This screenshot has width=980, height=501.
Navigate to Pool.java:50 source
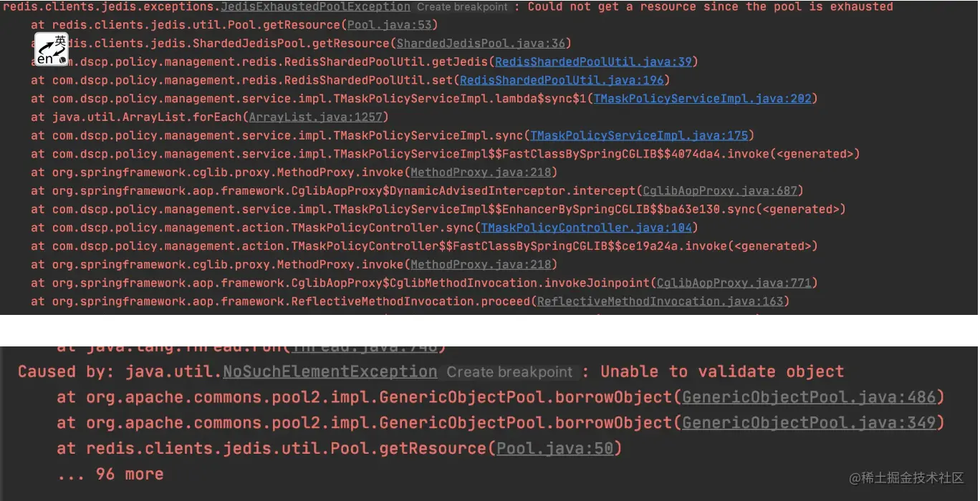[x=555, y=449]
